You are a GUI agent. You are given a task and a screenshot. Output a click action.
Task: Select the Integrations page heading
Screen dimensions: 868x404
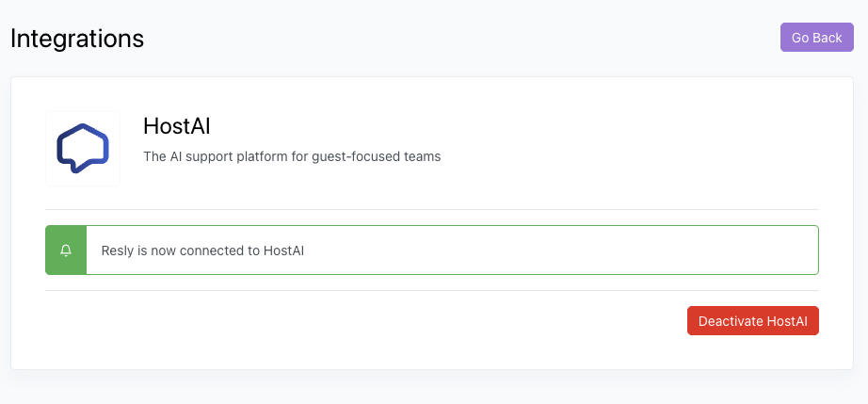77,39
